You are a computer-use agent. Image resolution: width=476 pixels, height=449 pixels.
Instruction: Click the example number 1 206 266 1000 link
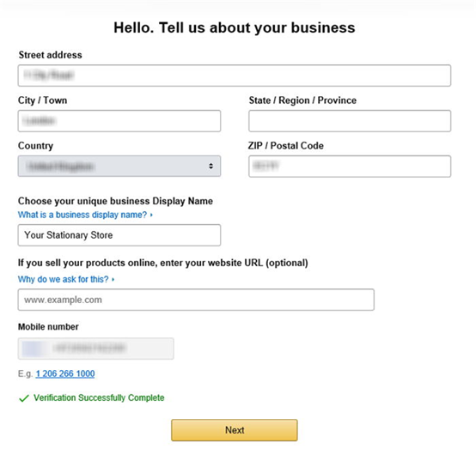(x=65, y=373)
